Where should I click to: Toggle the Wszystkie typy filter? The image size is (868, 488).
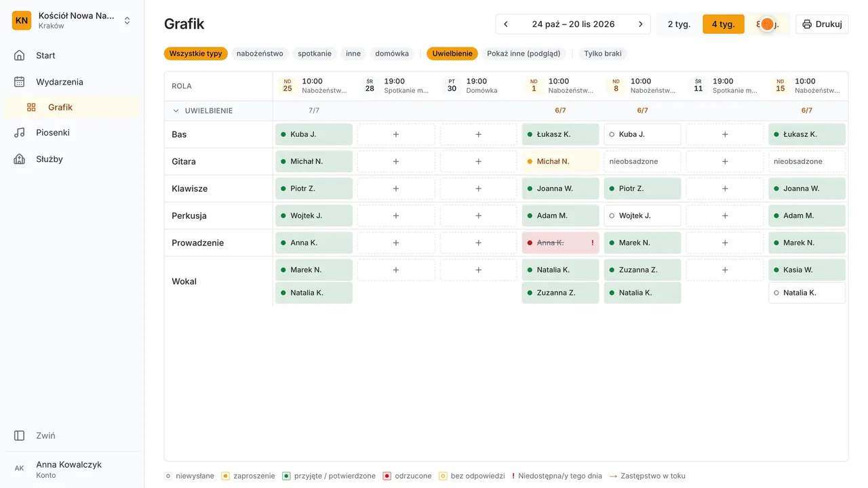coord(195,54)
